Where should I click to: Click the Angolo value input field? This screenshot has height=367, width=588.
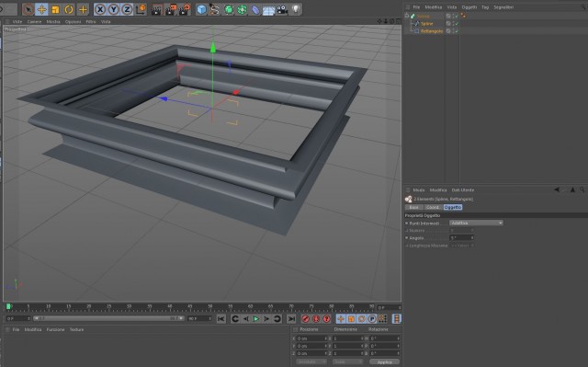pos(461,238)
